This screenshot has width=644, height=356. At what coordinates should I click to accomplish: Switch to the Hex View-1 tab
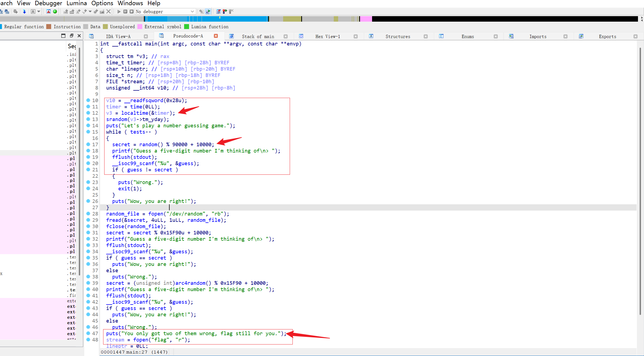327,36
